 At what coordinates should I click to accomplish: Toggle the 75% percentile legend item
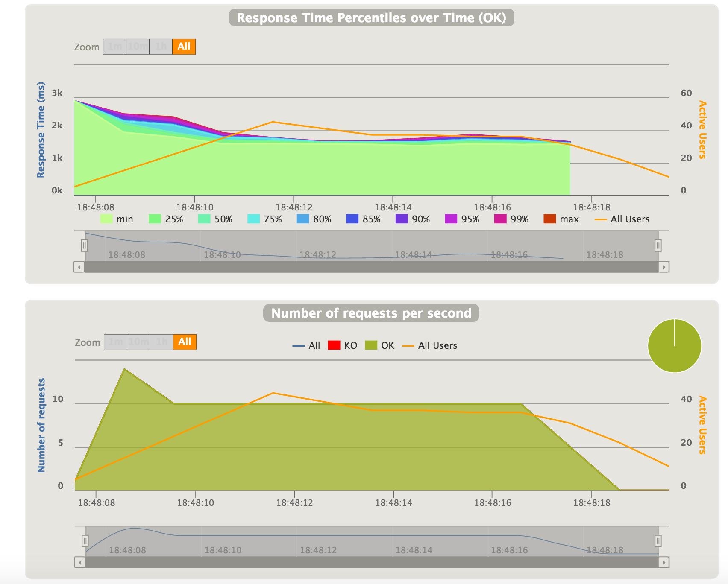coord(265,219)
